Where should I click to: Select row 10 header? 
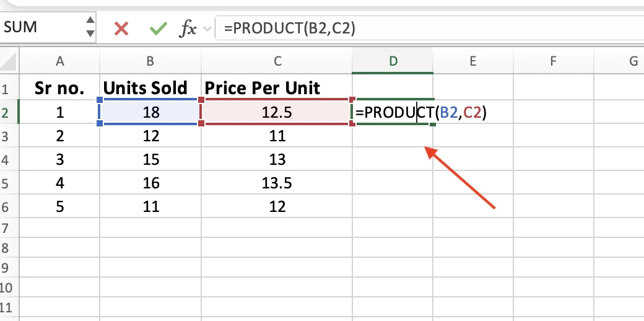pos(9,288)
